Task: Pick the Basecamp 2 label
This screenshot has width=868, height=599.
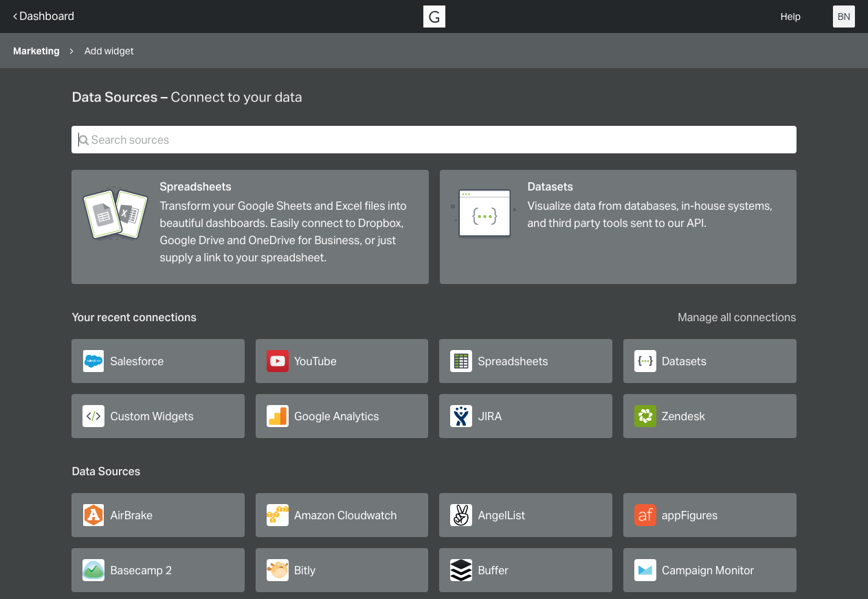Action: (x=141, y=570)
